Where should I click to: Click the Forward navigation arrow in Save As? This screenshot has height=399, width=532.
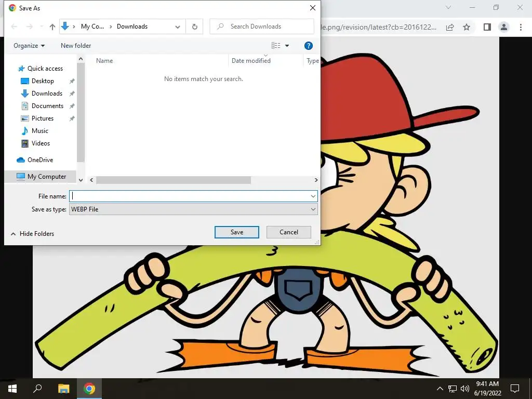tap(30, 26)
